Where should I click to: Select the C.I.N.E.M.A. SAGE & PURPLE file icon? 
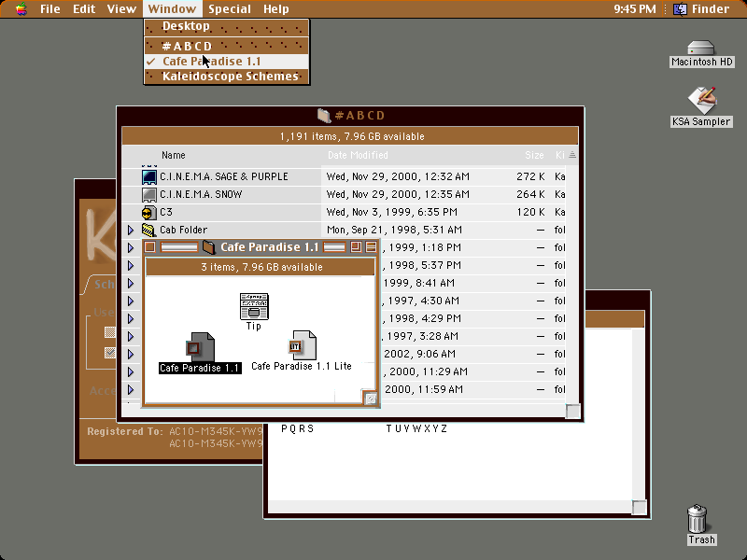[149, 176]
